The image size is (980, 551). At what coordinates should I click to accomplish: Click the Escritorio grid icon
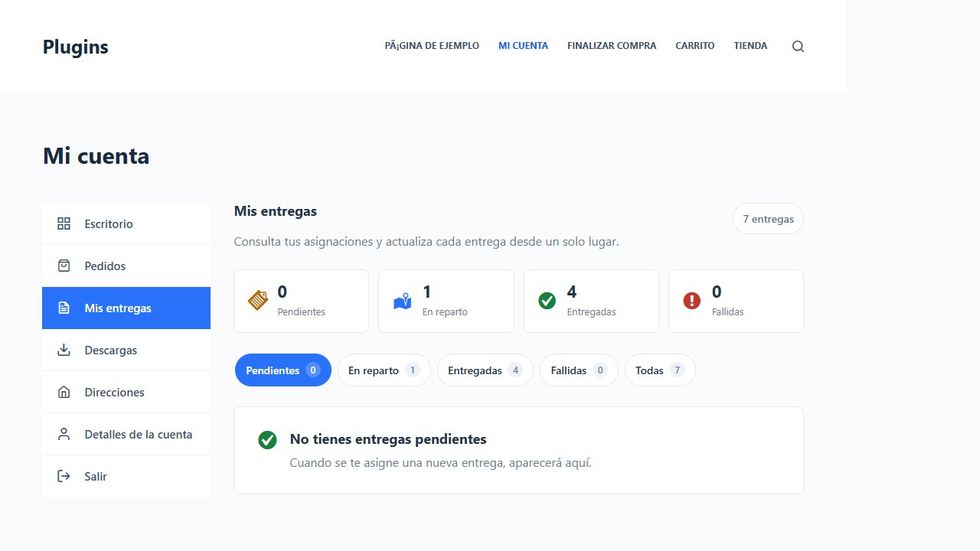tap(64, 223)
